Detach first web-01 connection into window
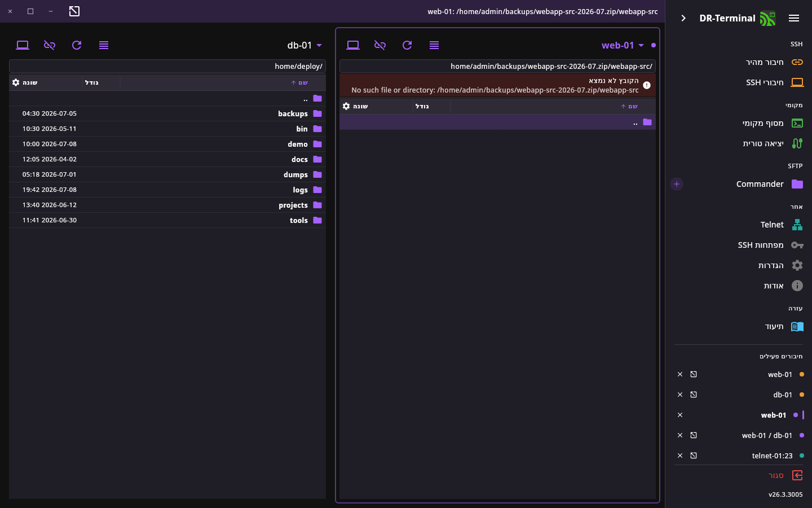Viewport: 812px width, 508px height. tap(694, 374)
